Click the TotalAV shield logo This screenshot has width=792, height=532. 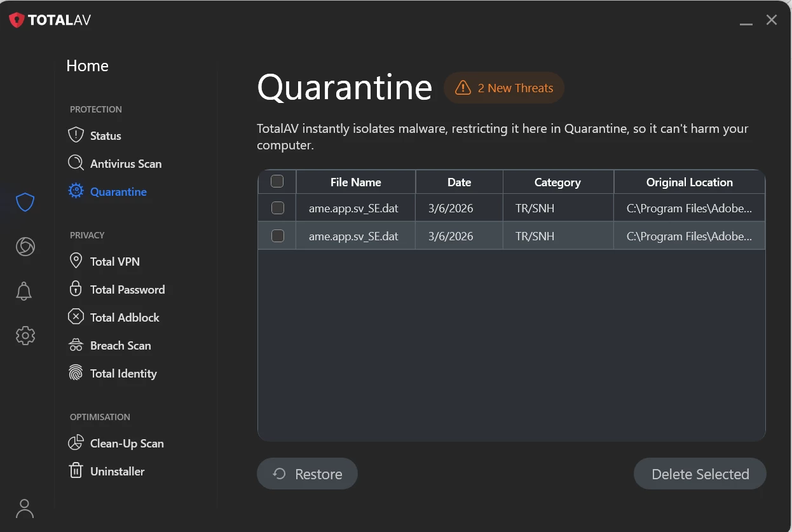(x=17, y=20)
